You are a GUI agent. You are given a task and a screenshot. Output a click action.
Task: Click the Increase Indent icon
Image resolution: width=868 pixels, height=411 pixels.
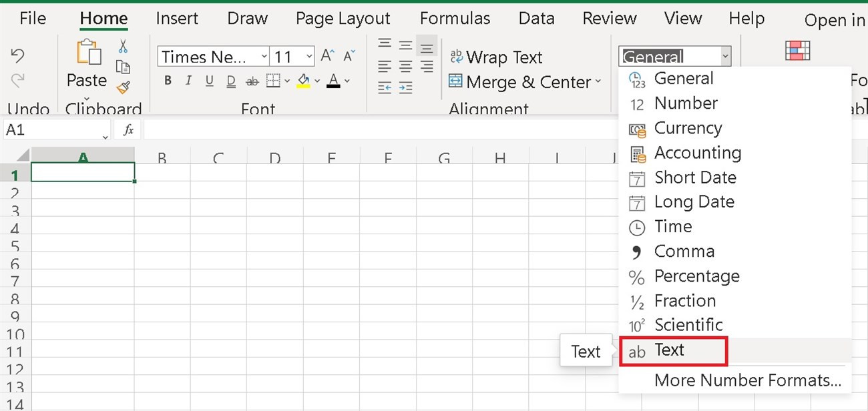405,87
